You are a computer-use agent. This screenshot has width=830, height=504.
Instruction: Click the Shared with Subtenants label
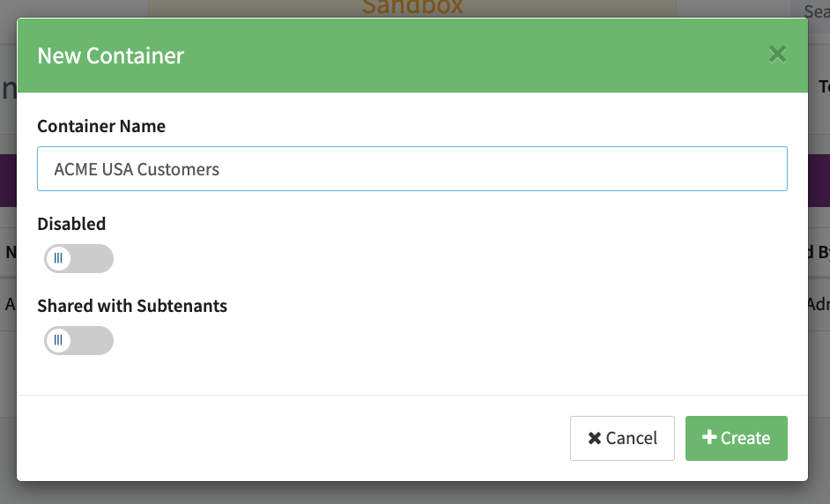(132, 306)
